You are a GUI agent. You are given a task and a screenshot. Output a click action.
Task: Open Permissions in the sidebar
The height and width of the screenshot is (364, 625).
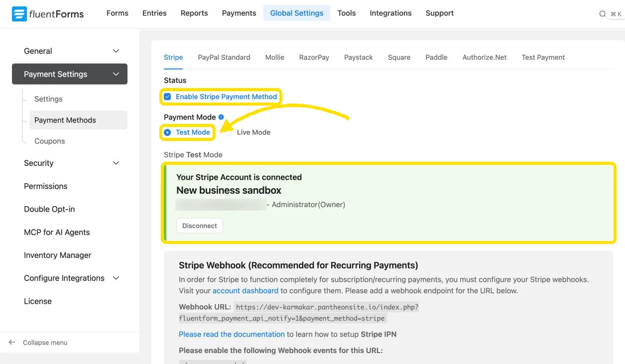pos(46,186)
